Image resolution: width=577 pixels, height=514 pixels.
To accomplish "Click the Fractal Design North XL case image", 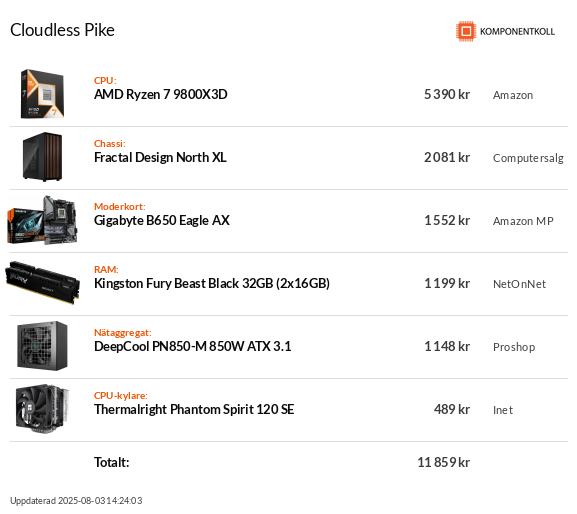I will pyautogui.click(x=42, y=157).
